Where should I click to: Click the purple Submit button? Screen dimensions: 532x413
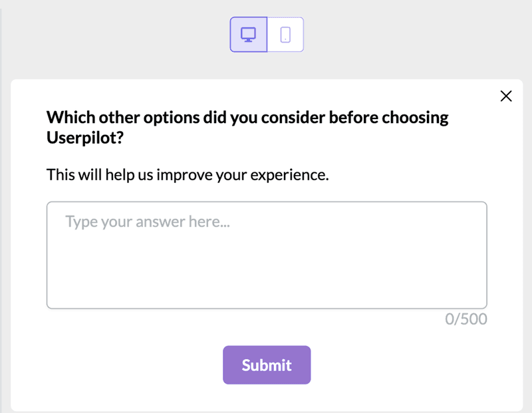(266, 364)
